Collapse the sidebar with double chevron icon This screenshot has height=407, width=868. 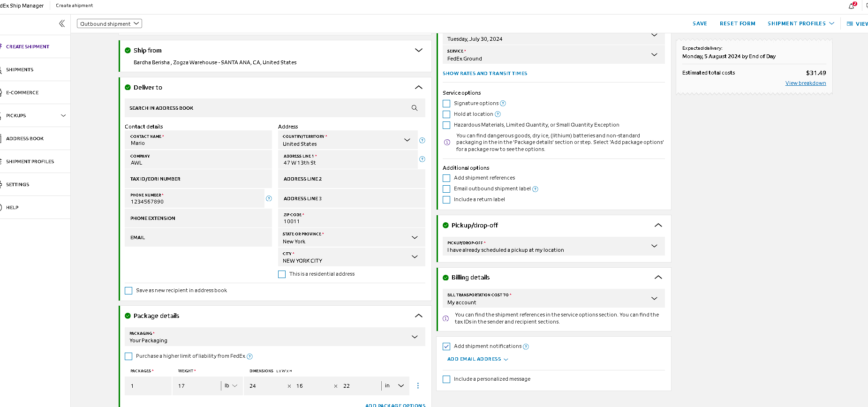click(x=62, y=23)
